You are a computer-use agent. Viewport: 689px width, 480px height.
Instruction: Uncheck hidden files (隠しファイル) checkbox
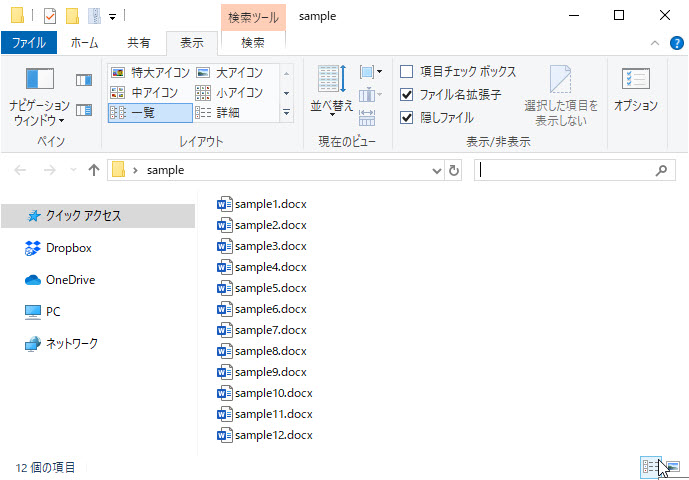(x=407, y=117)
